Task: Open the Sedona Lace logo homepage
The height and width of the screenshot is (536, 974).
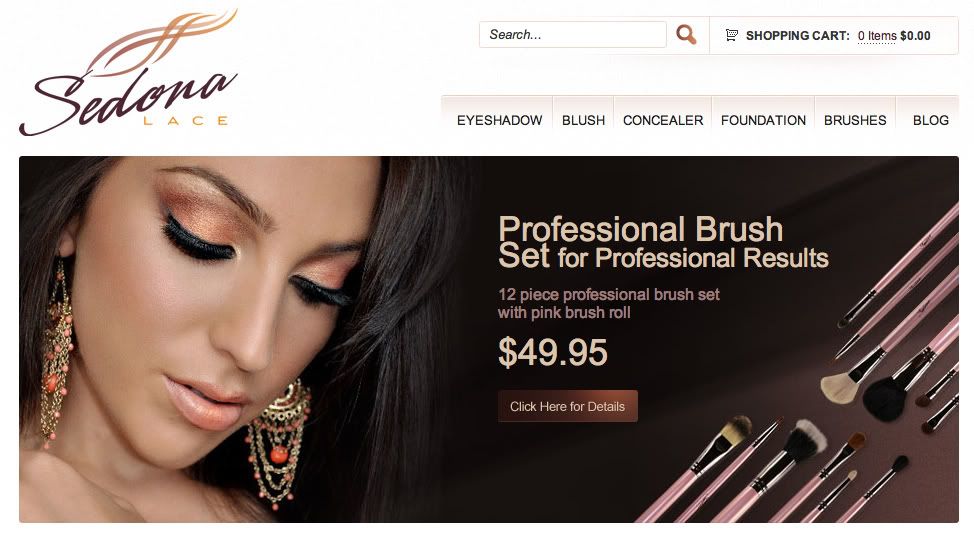Action: point(129,72)
